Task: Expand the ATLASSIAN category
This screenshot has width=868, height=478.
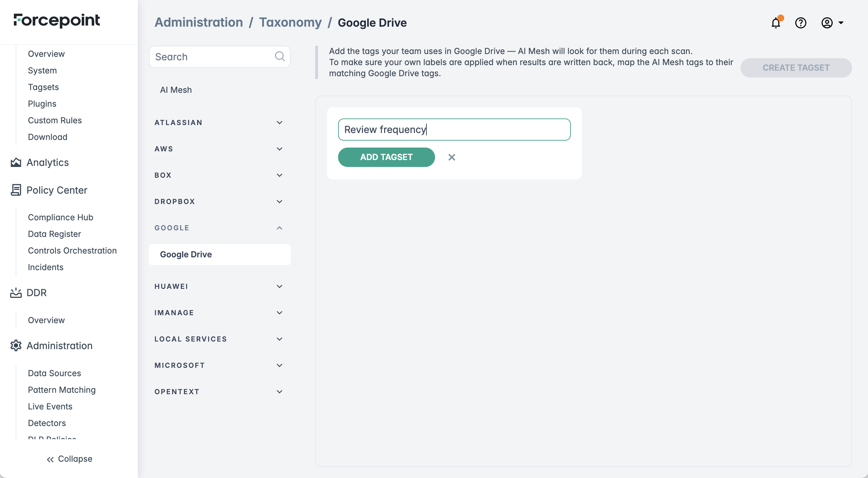Action: 280,123
